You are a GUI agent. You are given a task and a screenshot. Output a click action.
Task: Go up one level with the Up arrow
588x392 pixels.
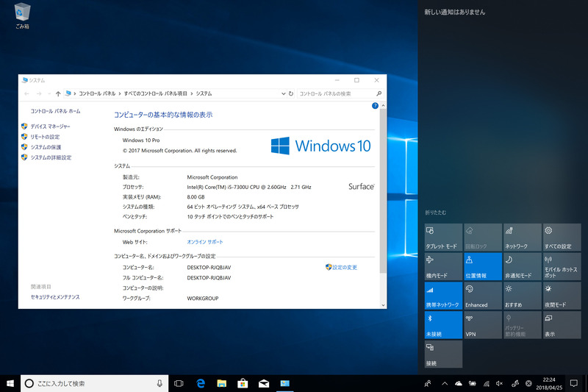point(58,94)
